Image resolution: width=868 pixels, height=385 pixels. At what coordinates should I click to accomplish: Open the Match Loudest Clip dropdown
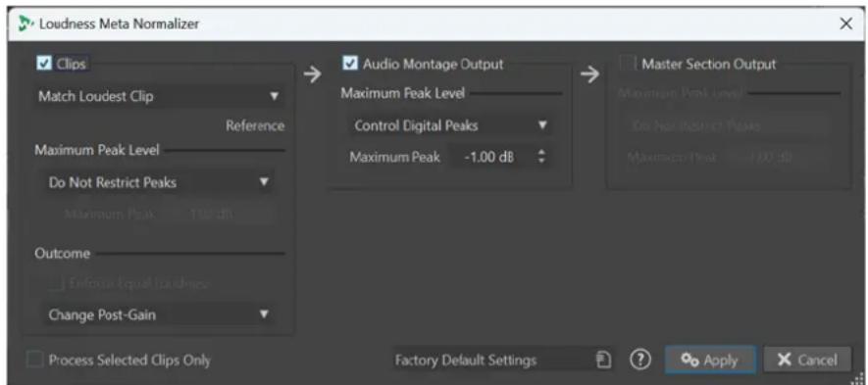[159, 97]
